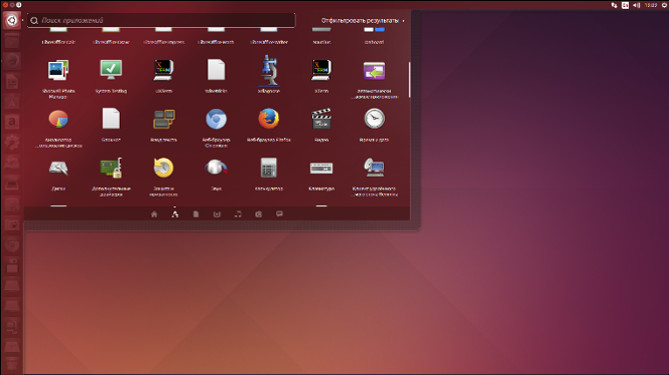669x375 pixels.
Task: Open Time and Date clock settings
Action: click(x=374, y=119)
